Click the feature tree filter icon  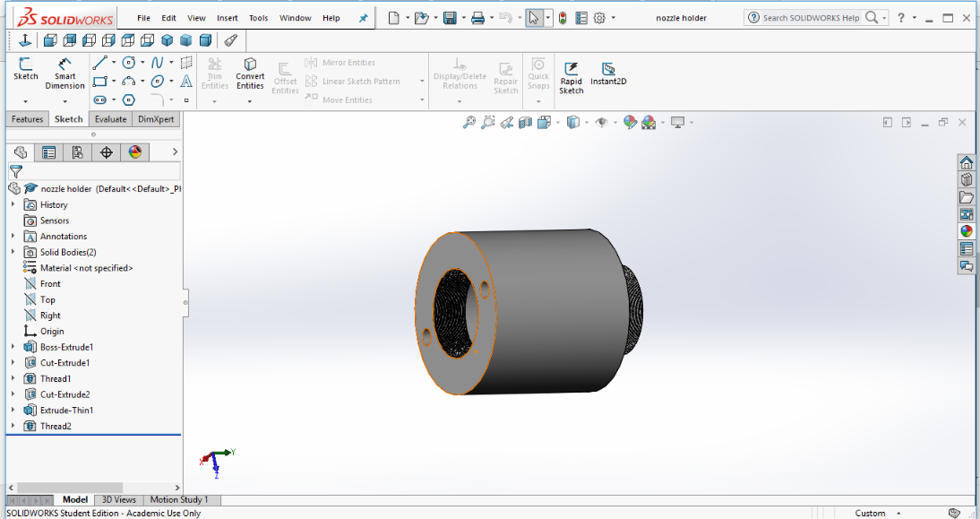[16, 172]
